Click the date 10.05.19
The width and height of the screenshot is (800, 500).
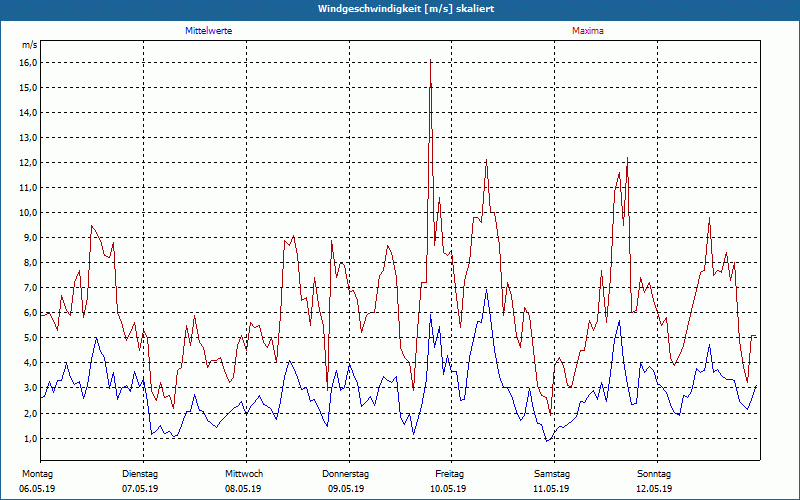[x=448, y=489]
